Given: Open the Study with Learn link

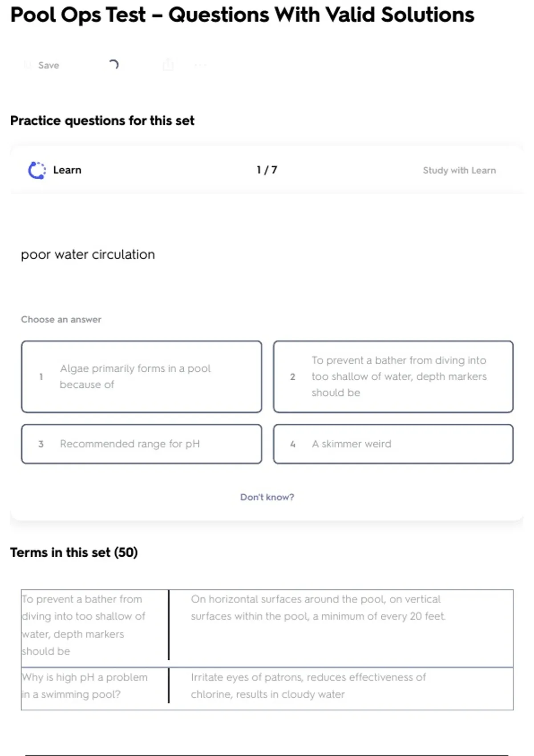Looking at the screenshot, I should coord(459,170).
